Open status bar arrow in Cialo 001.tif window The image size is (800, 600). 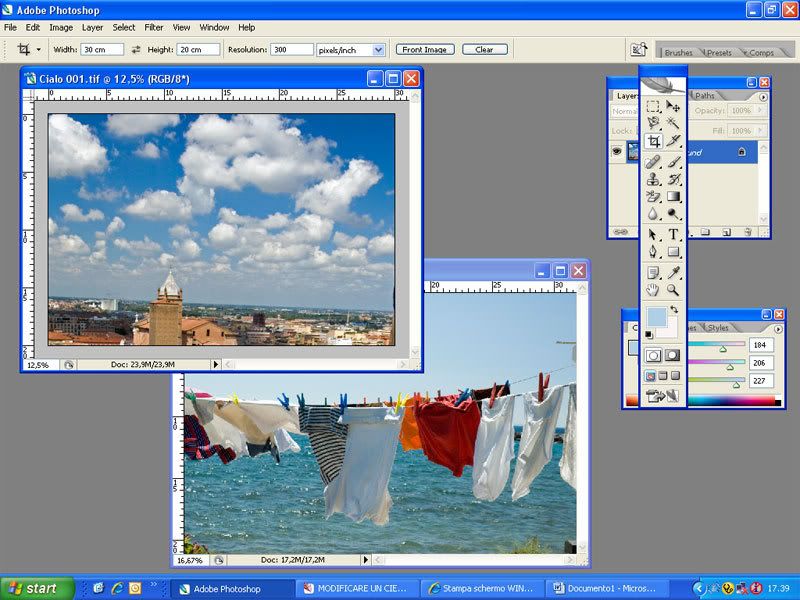click(215, 364)
